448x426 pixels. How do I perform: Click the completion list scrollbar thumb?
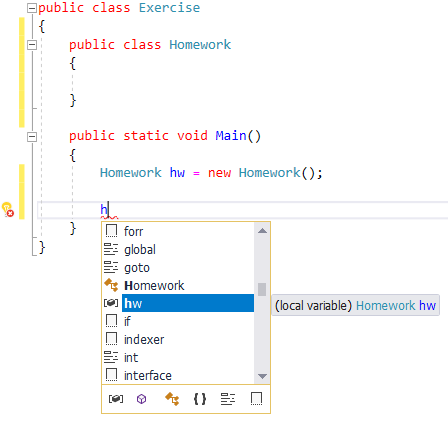(x=262, y=289)
